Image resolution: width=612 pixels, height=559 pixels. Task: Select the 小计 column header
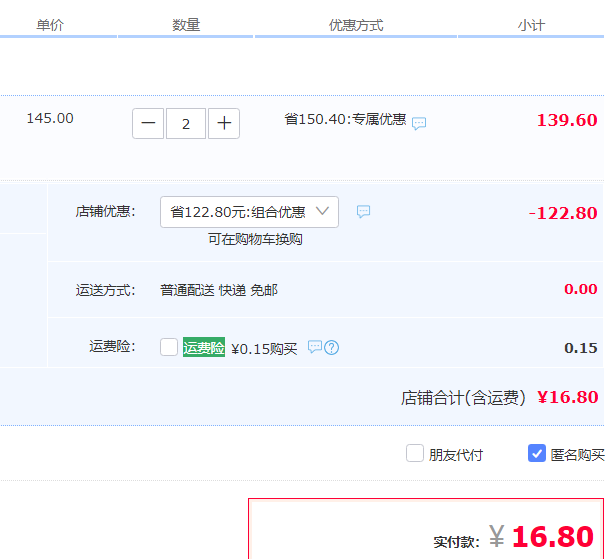(531, 25)
